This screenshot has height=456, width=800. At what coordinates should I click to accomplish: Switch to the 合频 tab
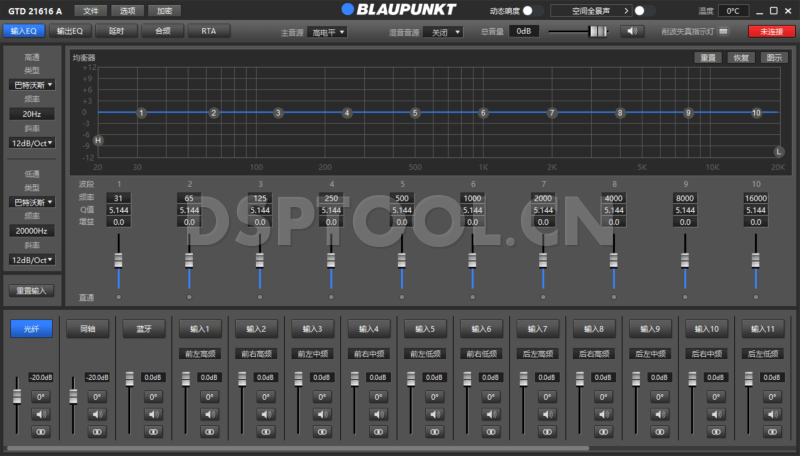(x=163, y=31)
